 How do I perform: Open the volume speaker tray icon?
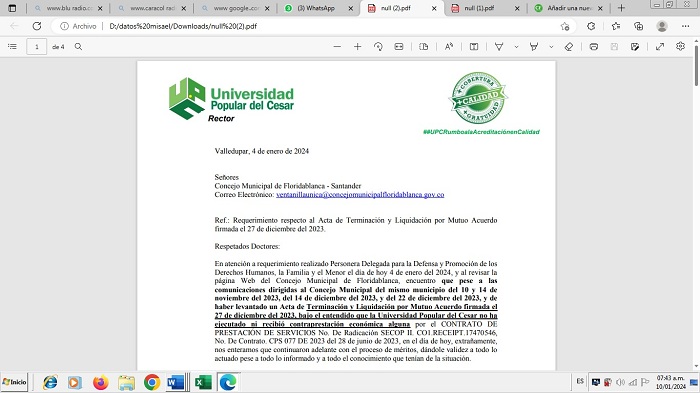click(620, 382)
